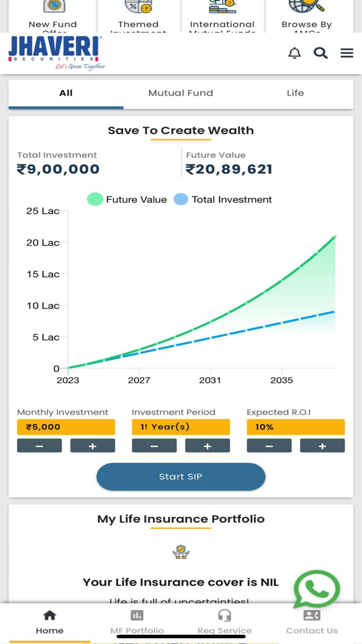Go to Home in bottom navigation

50,622
